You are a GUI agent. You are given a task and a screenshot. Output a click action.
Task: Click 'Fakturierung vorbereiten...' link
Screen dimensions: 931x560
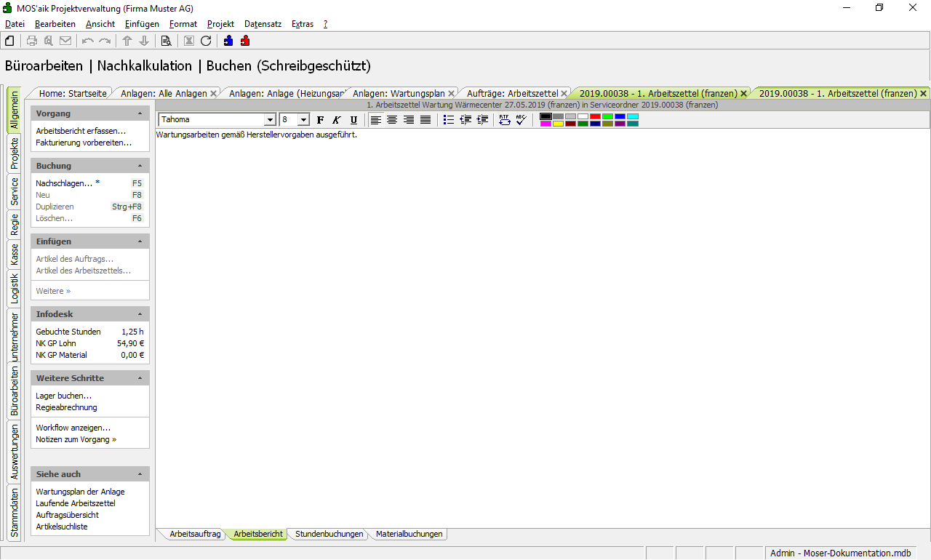click(x=84, y=143)
